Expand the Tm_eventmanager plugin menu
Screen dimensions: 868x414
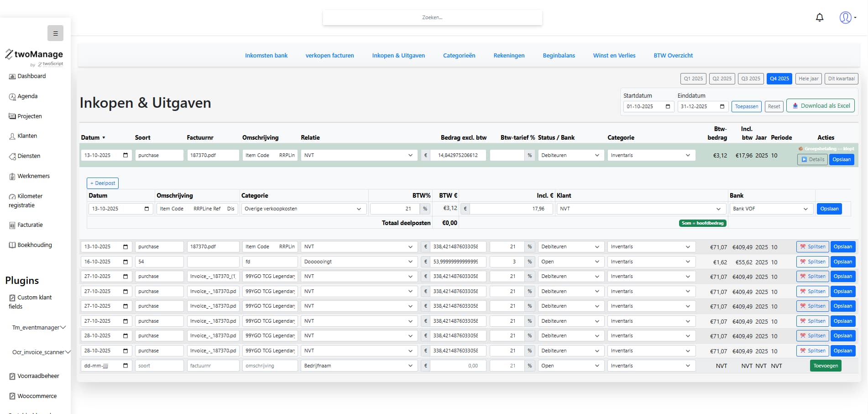pos(39,328)
